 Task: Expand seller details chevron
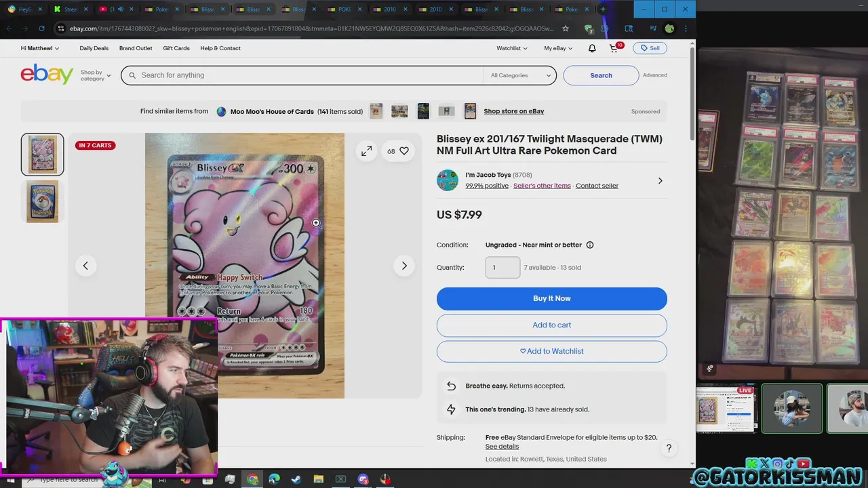click(x=660, y=181)
